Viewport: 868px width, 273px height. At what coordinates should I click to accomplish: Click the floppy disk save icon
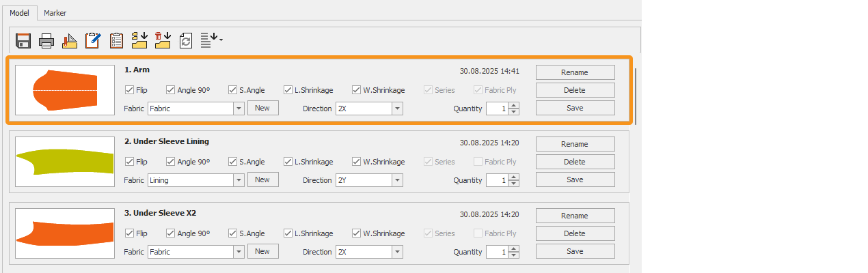(23, 41)
